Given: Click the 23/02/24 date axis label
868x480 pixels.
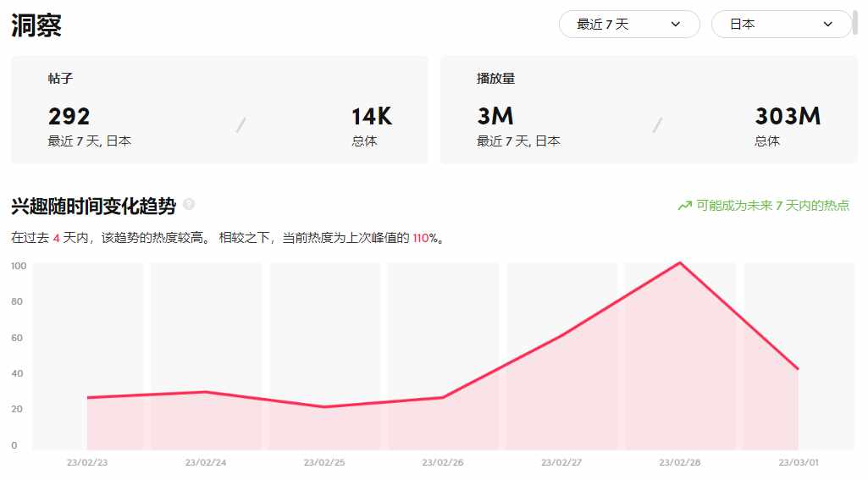Looking at the screenshot, I should [206, 462].
